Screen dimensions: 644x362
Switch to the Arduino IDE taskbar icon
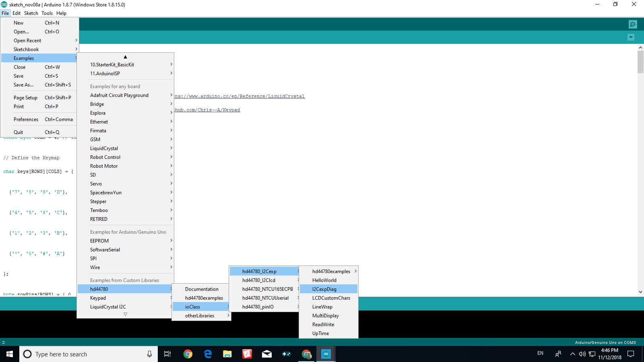coord(326,354)
